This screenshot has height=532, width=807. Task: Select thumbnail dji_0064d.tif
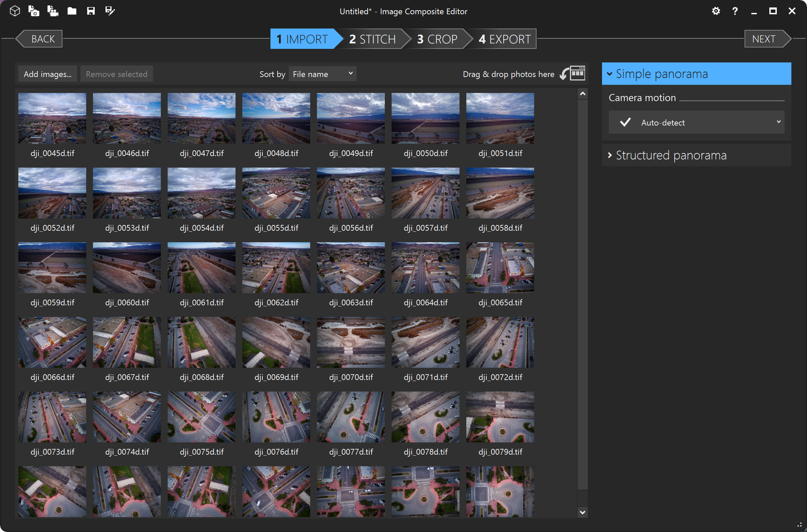coord(426,268)
